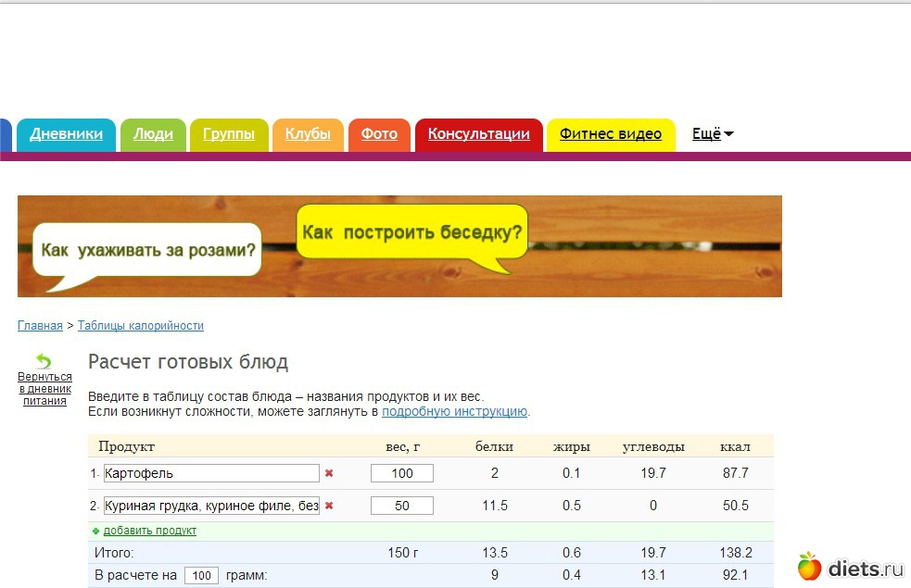911x588 pixels.
Task: Expand the Ещё dropdown menu
Action: click(713, 134)
